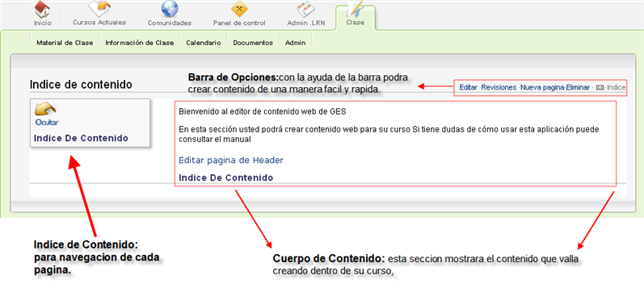This screenshot has width=644, height=301.
Task: Click the Comunidades globe icon
Action: click(x=169, y=9)
